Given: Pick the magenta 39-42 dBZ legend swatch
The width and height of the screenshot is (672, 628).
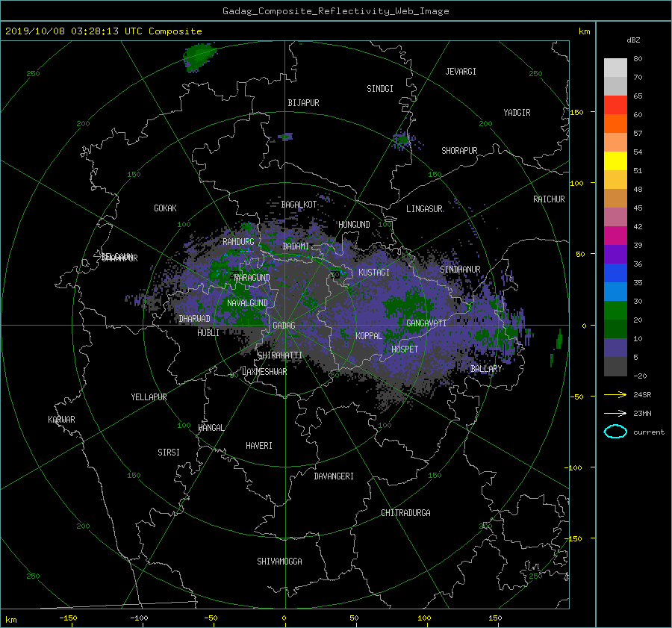Looking at the screenshot, I should click(x=615, y=236).
